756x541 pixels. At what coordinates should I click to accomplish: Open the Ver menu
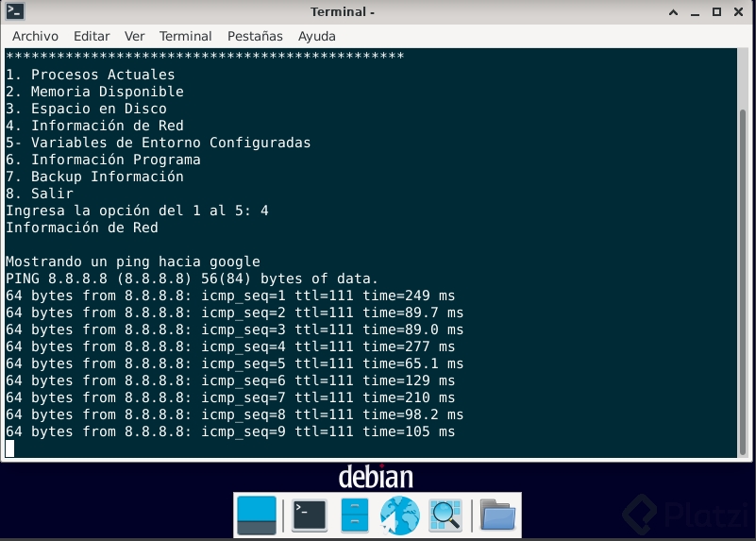(x=135, y=36)
